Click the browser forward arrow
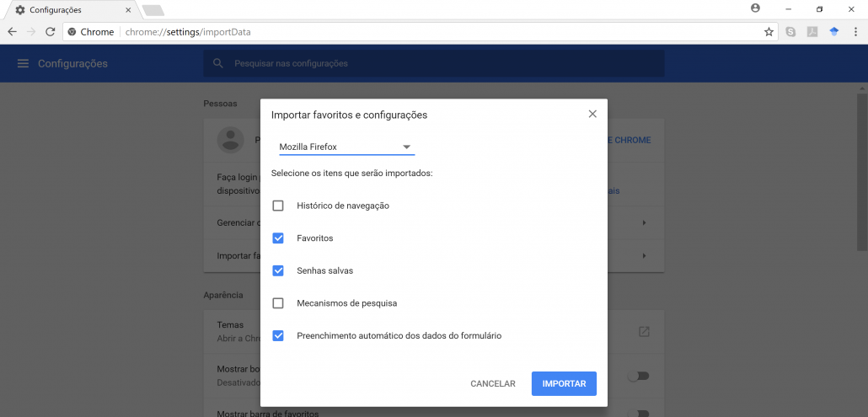The height and width of the screenshot is (417, 868). [31, 32]
